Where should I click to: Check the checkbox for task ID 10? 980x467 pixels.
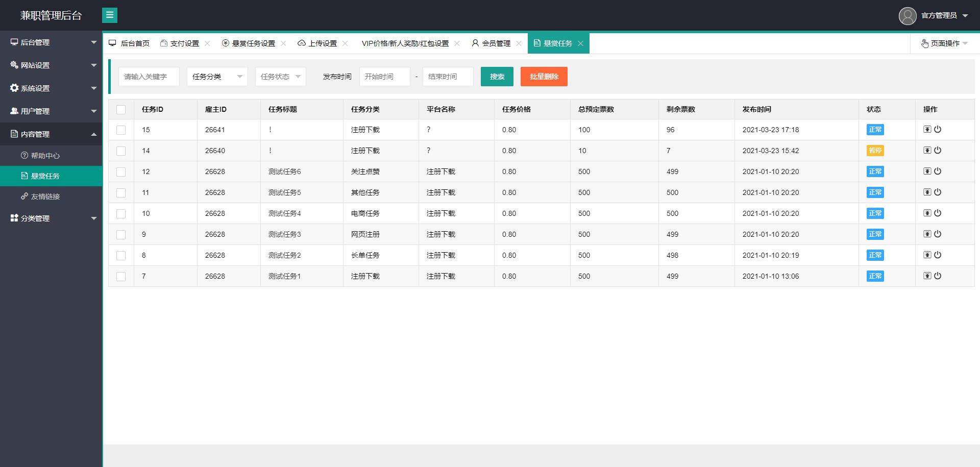click(121, 214)
